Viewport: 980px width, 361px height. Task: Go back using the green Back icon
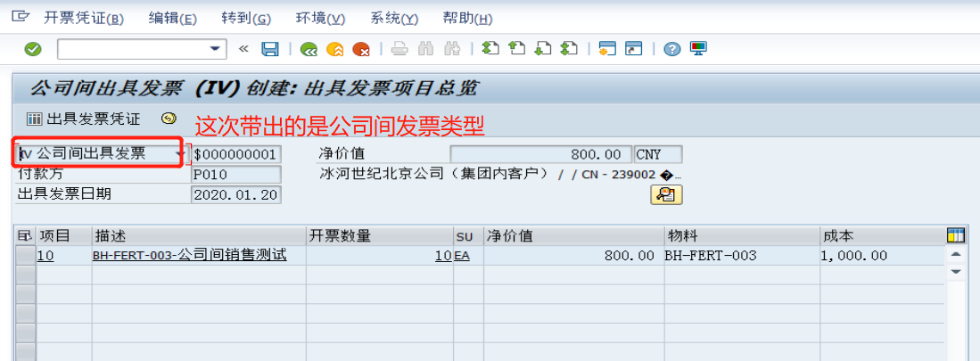click(308, 49)
